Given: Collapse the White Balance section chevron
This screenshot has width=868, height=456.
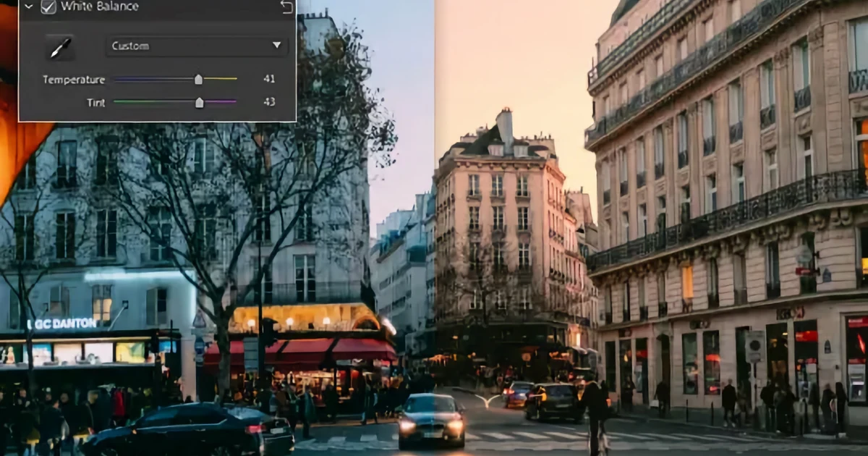Looking at the screenshot, I should [x=28, y=7].
